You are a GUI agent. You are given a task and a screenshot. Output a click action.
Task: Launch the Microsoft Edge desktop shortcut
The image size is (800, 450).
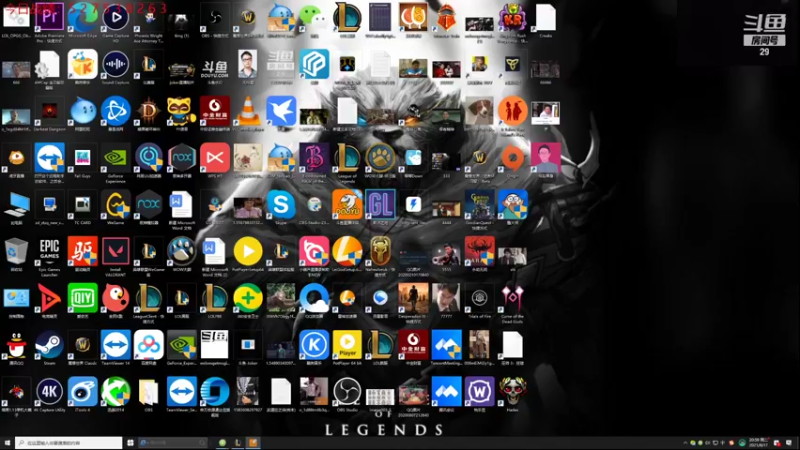coord(83,17)
